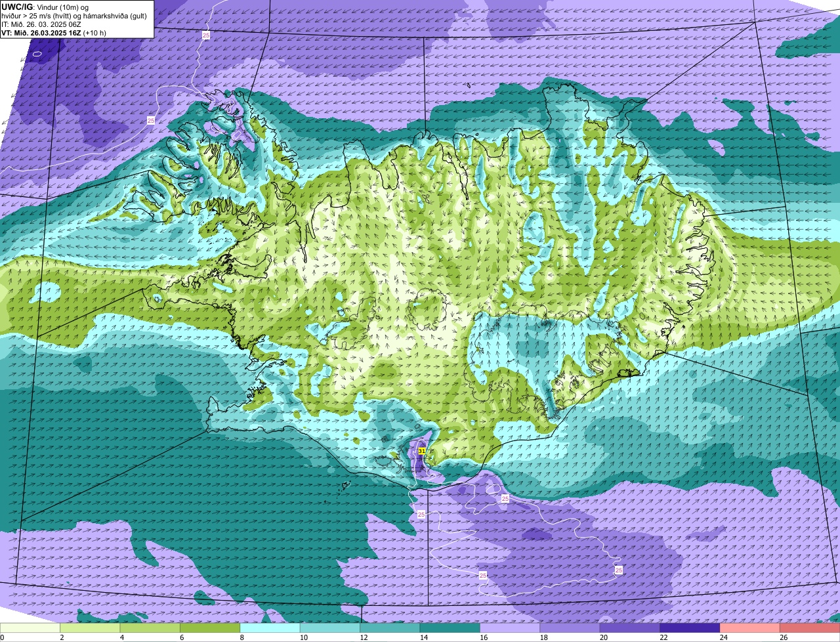The width and height of the screenshot is (840, 642).
Task: Select the salmon legend swatch above 26 m/s
Action: click(810, 628)
